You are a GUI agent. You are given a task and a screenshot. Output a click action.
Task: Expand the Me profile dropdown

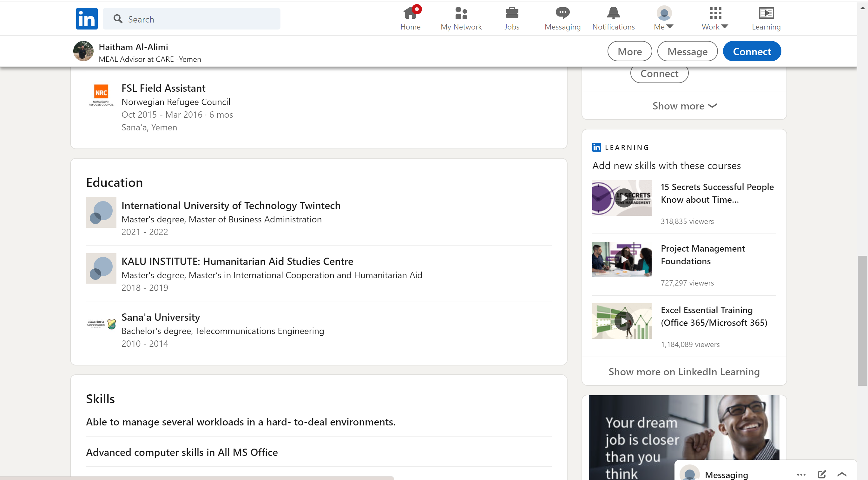click(x=663, y=19)
